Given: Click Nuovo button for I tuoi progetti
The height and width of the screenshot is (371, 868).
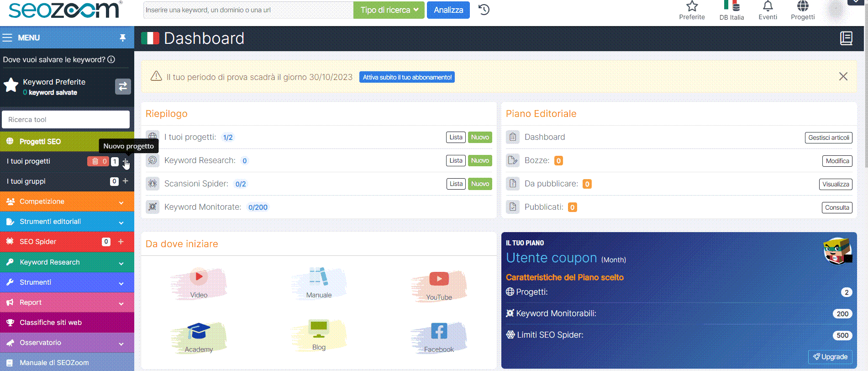Looking at the screenshot, I should click(x=480, y=137).
